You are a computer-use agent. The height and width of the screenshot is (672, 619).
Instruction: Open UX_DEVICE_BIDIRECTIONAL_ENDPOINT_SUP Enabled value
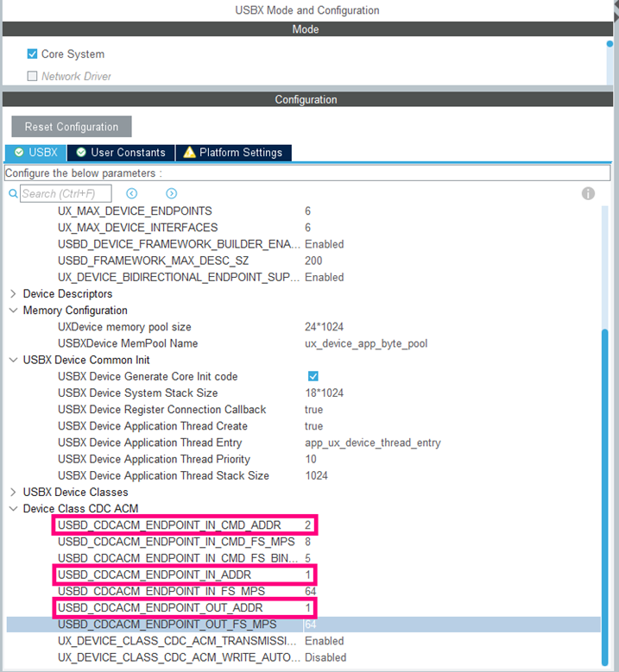pos(325,277)
